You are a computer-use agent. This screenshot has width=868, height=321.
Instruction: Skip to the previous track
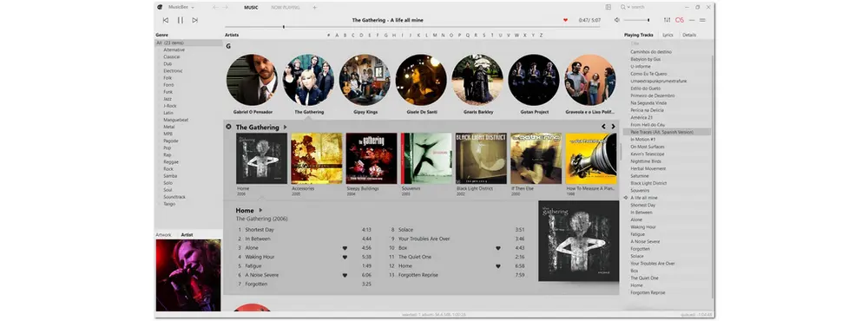(165, 20)
